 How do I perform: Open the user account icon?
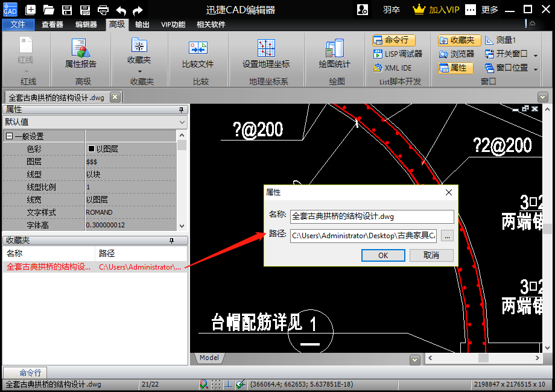coord(363,10)
